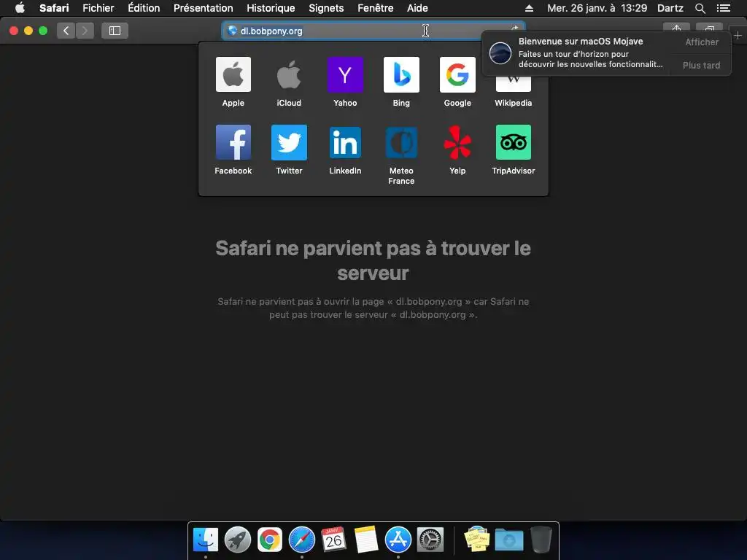Screen dimensions: 747x560
Task: Click Plus tard on the Mojave notification
Action: point(701,65)
